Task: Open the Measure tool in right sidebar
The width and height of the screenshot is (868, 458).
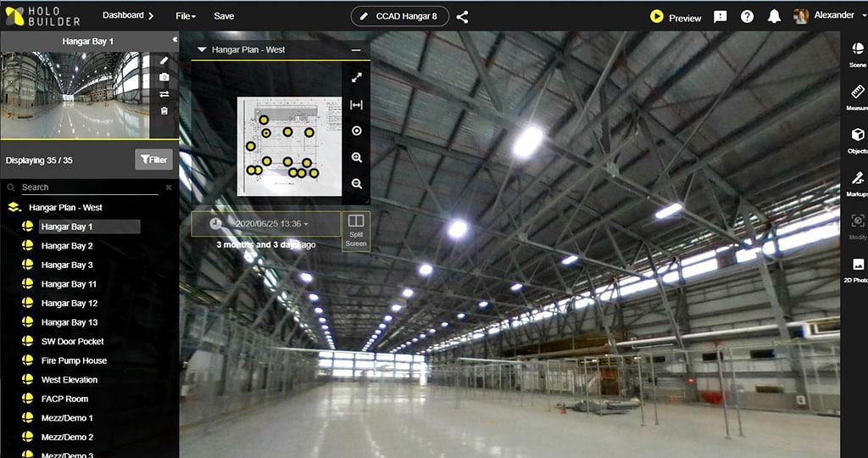Action: (x=857, y=95)
